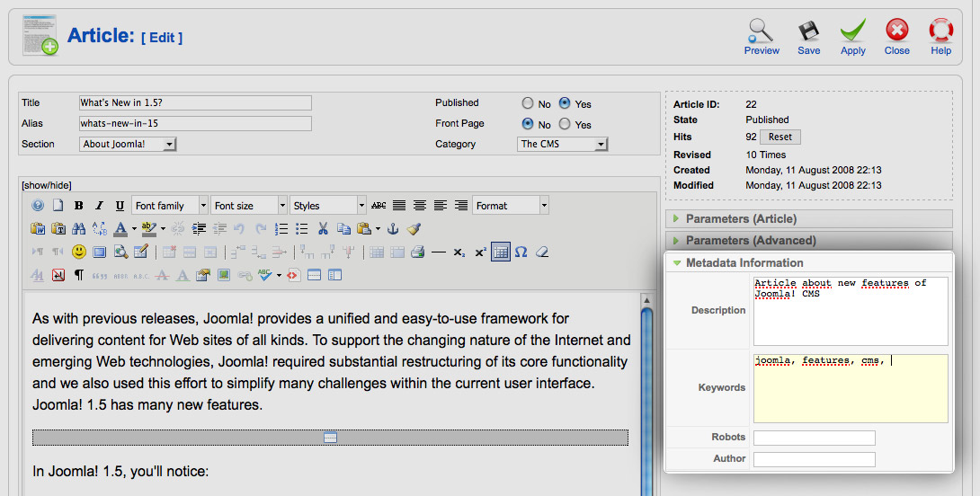Click the editor scrollbar up arrow
The height and width of the screenshot is (496, 980).
(x=646, y=300)
